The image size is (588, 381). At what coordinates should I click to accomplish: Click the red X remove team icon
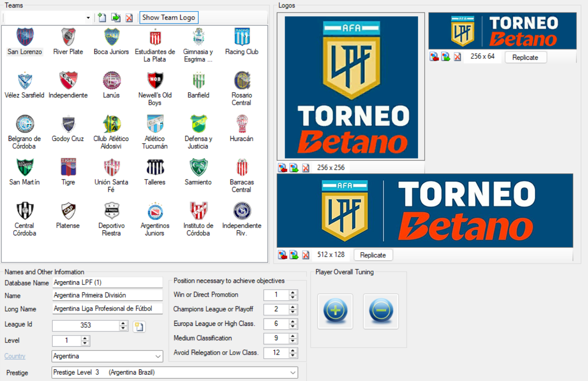click(x=129, y=18)
